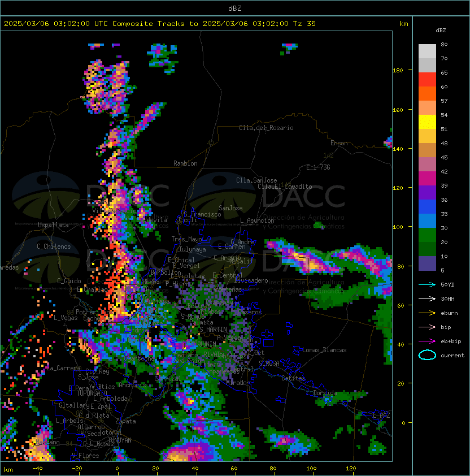This screenshot has width=470, height=476.
Task: Select the blue 36 dBZ color swatch
Action: (427, 207)
